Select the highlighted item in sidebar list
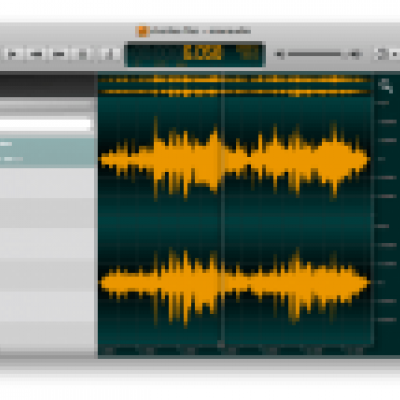The width and height of the screenshot is (400, 400). [47, 152]
